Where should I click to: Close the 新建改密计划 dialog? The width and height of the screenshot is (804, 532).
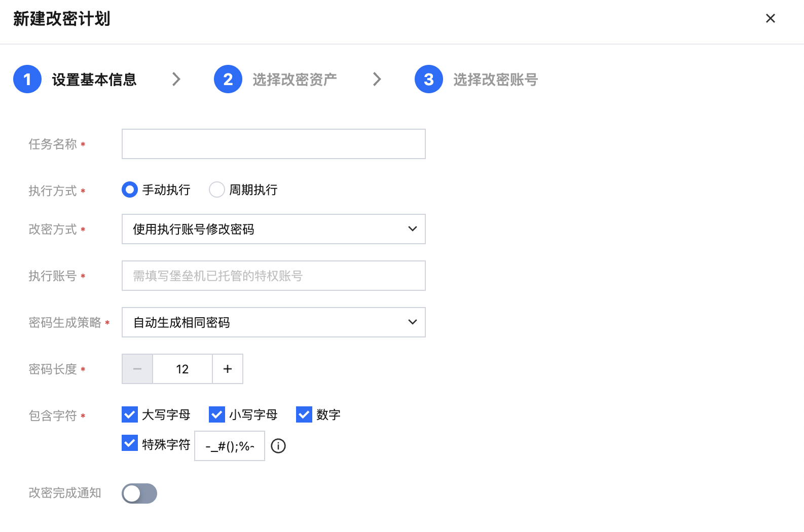(x=770, y=19)
